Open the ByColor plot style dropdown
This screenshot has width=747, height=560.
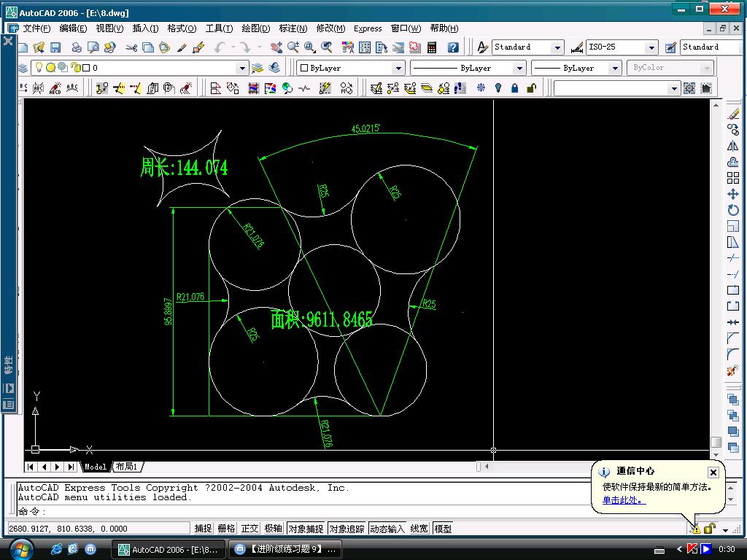706,68
